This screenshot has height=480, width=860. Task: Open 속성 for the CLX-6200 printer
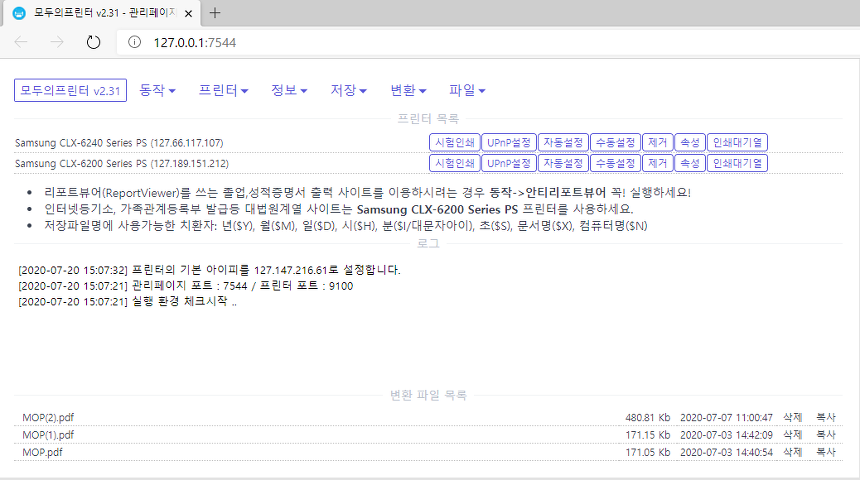click(x=689, y=163)
